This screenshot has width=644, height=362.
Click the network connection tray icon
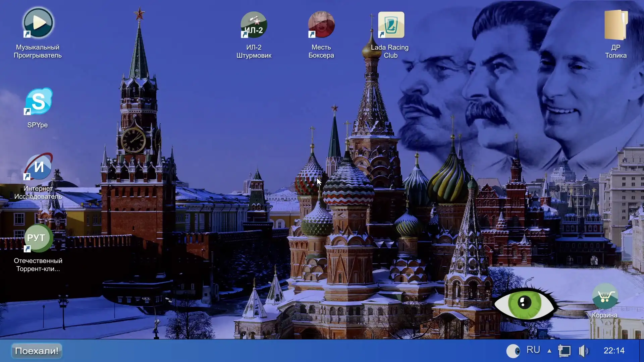pos(564,351)
